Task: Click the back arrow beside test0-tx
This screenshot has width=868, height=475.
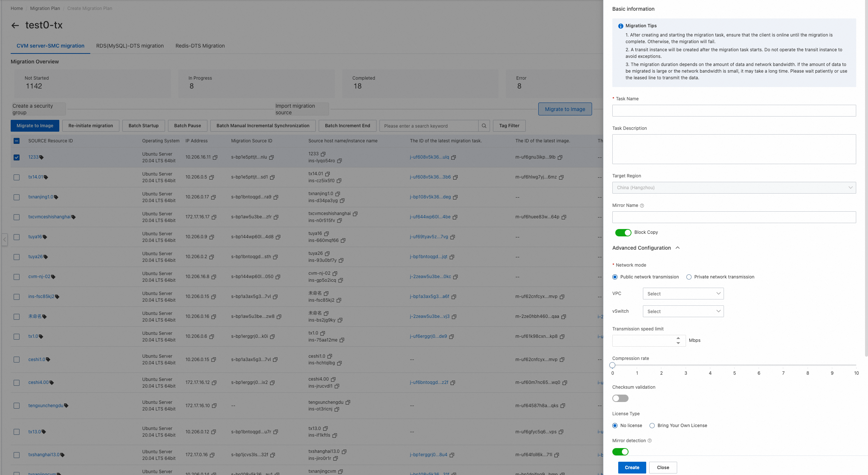Action: click(x=15, y=25)
